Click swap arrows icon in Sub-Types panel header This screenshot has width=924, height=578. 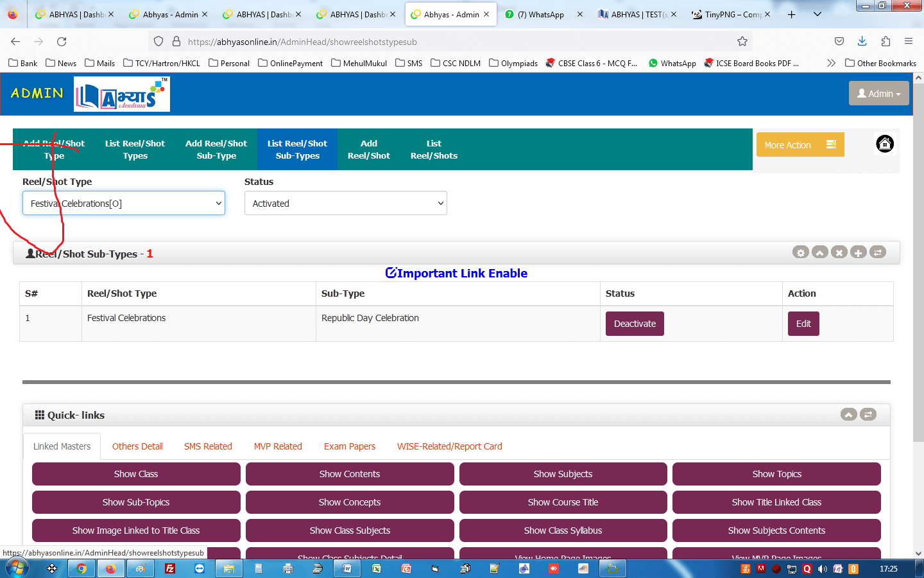click(x=877, y=252)
